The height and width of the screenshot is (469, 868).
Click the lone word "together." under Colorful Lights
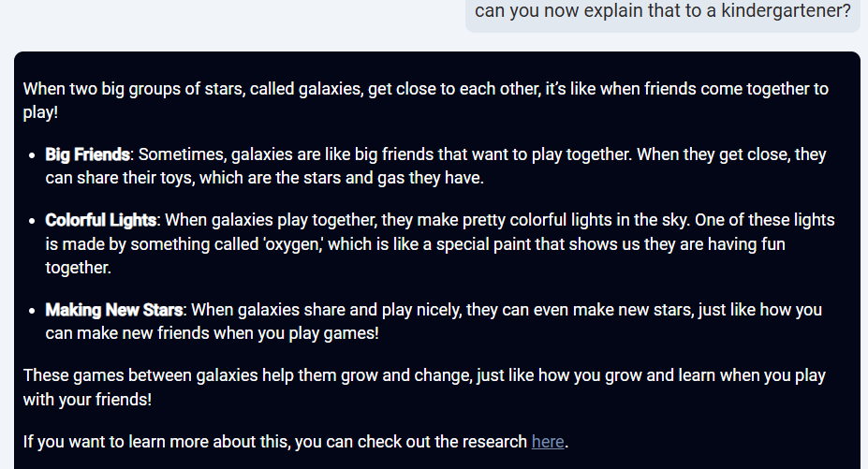point(78,268)
